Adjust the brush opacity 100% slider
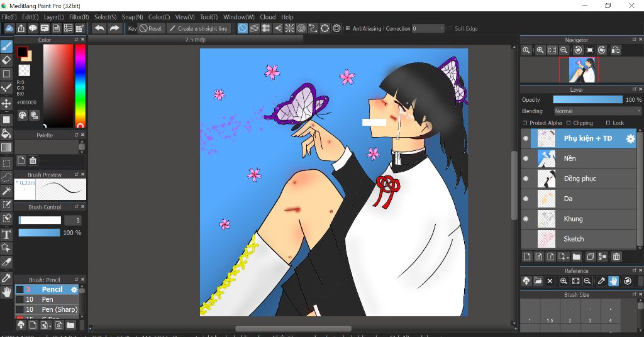 (x=40, y=233)
